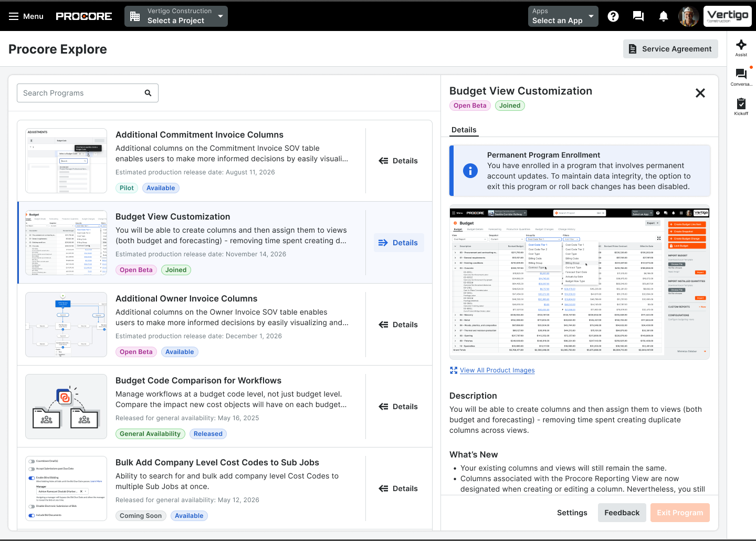Click the Vertigo Construction company logo
Viewport: 756px width, 541px height.
tap(728, 16)
